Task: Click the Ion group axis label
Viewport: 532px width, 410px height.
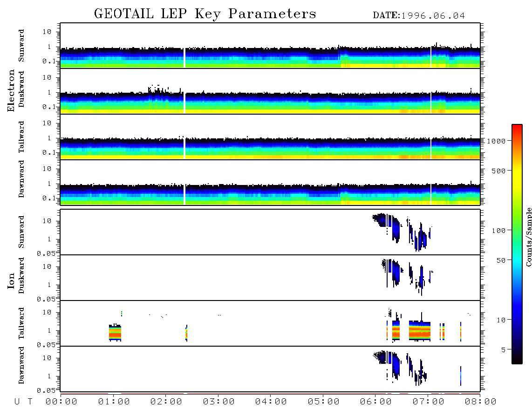Action: (11, 280)
